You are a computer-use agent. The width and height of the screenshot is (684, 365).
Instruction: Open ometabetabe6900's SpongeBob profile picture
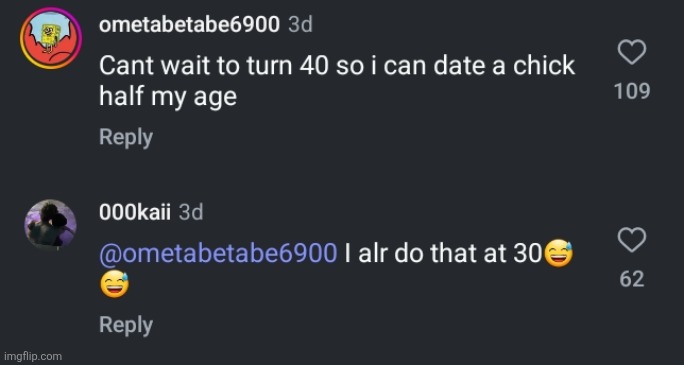[x=51, y=38]
